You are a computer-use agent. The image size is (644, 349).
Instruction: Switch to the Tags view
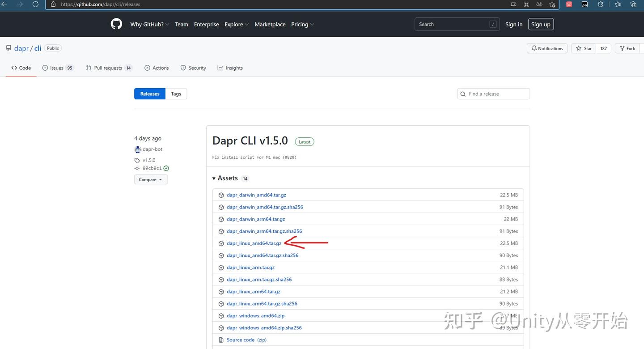point(176,94)
